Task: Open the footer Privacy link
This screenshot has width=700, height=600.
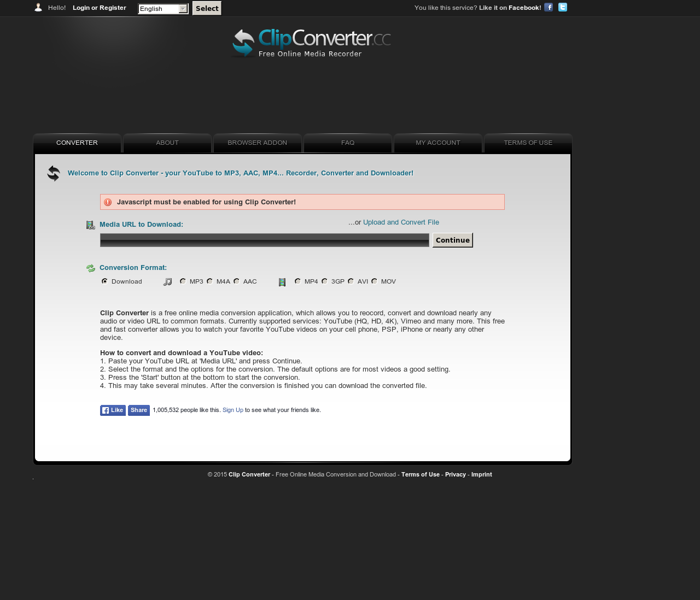Action: [x=456, y=474]
